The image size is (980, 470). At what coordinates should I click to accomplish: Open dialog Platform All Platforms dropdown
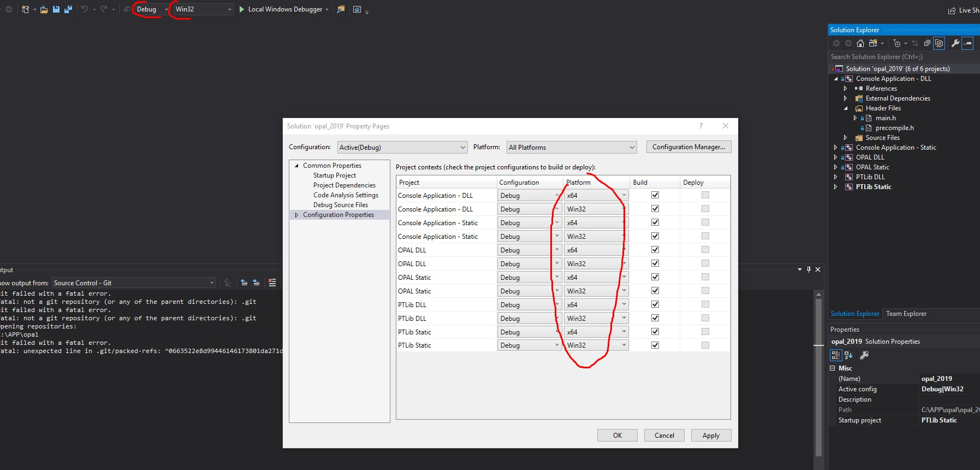(x=572, y=147)
